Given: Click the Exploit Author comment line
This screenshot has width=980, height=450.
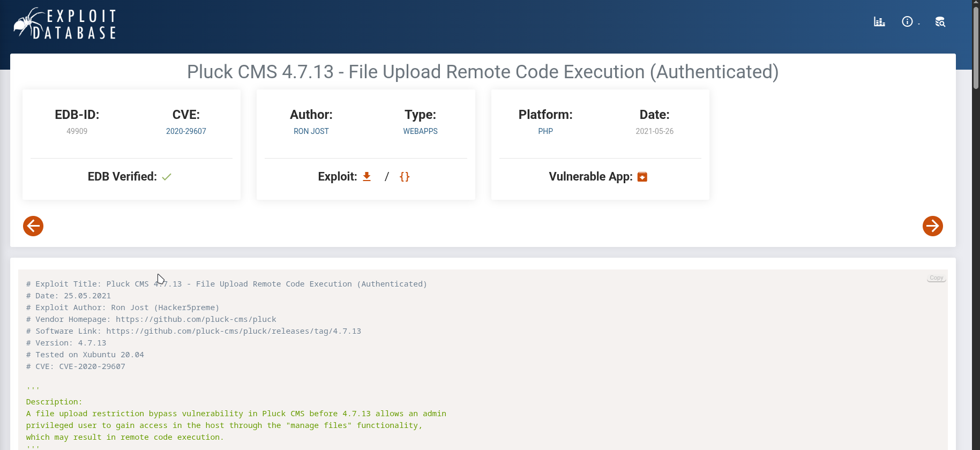Looking at the screenshot, I should [123, 307].
